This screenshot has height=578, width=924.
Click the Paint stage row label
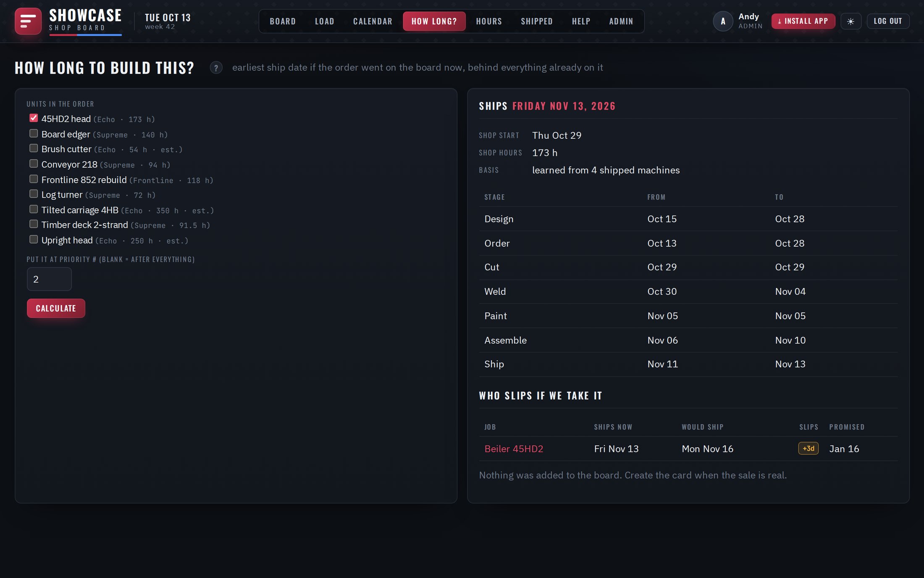[495, 316]
